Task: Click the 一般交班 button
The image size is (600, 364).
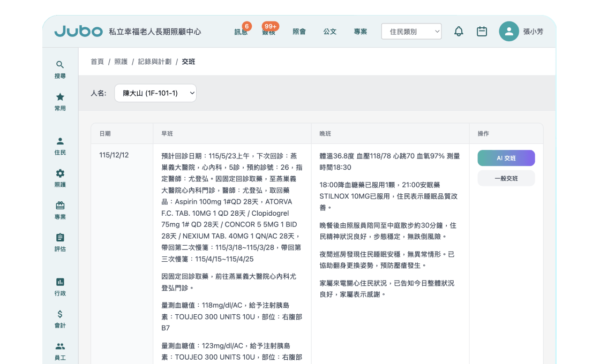Action: click(x=506, y=178)
